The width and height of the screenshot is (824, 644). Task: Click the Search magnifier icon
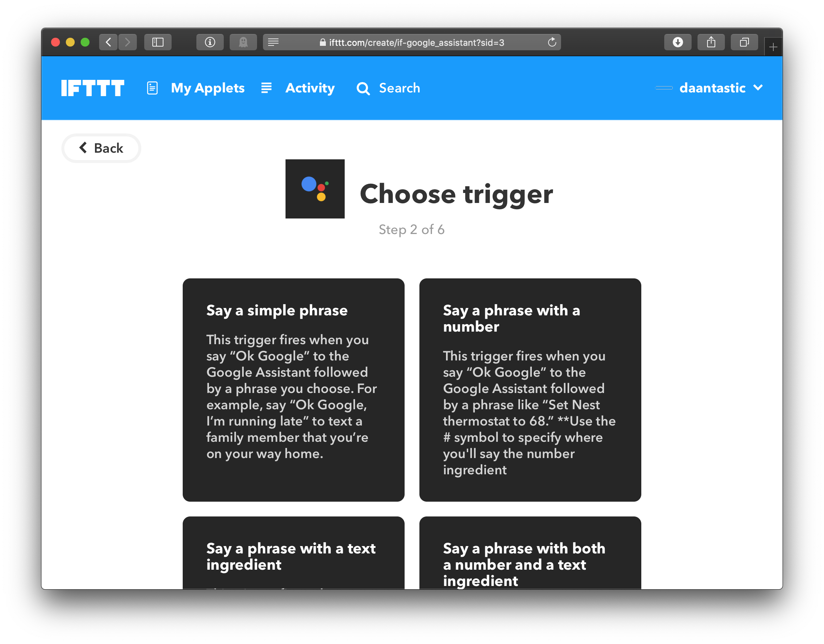pos(364,88)
